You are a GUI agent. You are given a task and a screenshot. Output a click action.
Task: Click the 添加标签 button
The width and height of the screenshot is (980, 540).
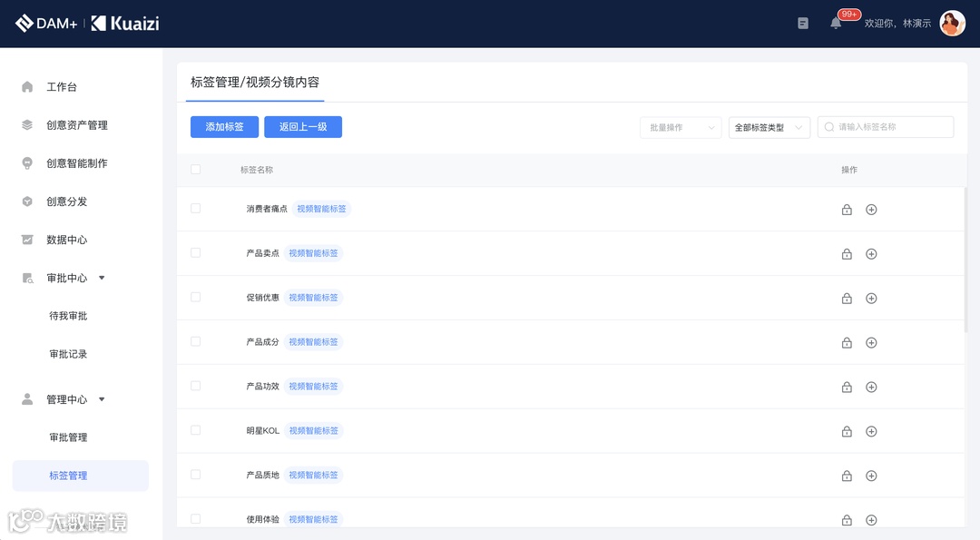(x=224, y=127)
